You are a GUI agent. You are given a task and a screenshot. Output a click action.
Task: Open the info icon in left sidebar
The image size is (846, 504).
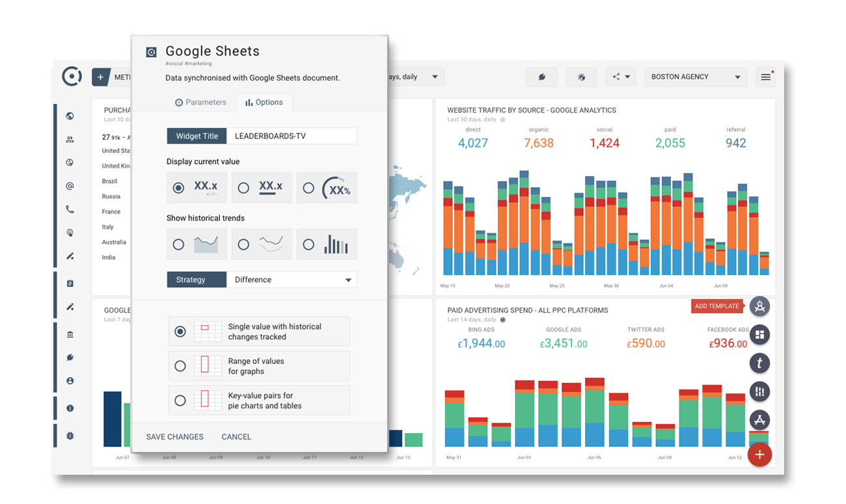pyautogui.click(x=70, y=408)
